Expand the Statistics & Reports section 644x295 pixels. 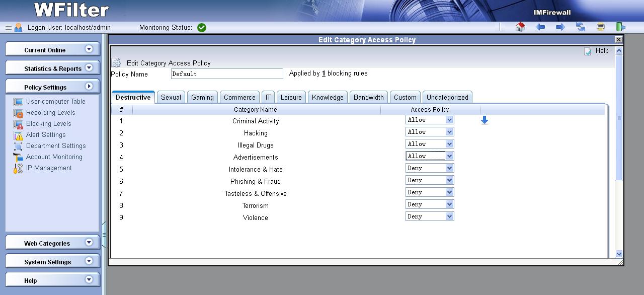pos(89,68)
